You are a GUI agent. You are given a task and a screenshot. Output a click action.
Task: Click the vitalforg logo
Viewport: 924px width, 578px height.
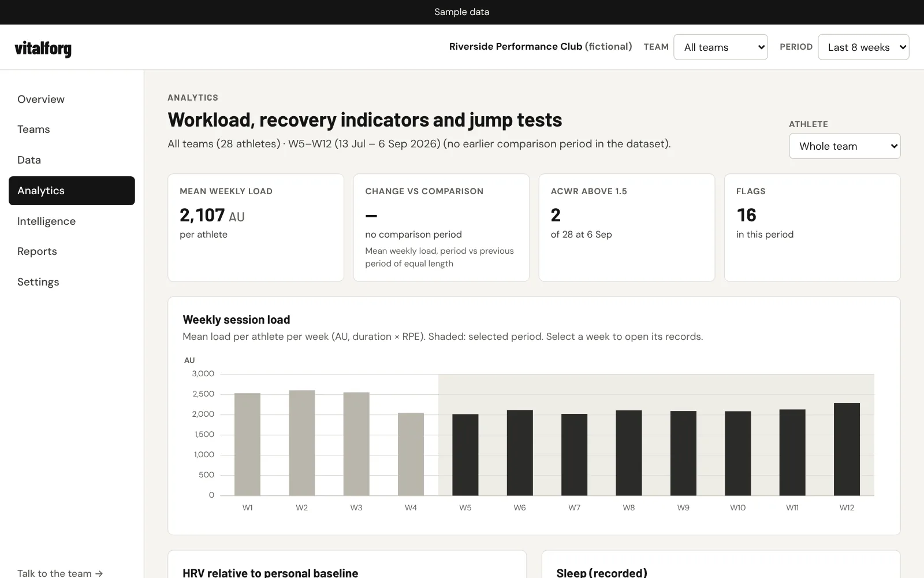[x=43, y=49]
